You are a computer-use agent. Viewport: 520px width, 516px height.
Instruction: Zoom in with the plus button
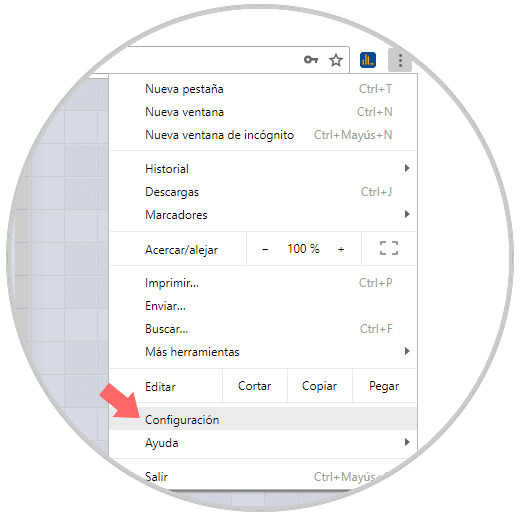pyautogui.click(x=341, y=249)
